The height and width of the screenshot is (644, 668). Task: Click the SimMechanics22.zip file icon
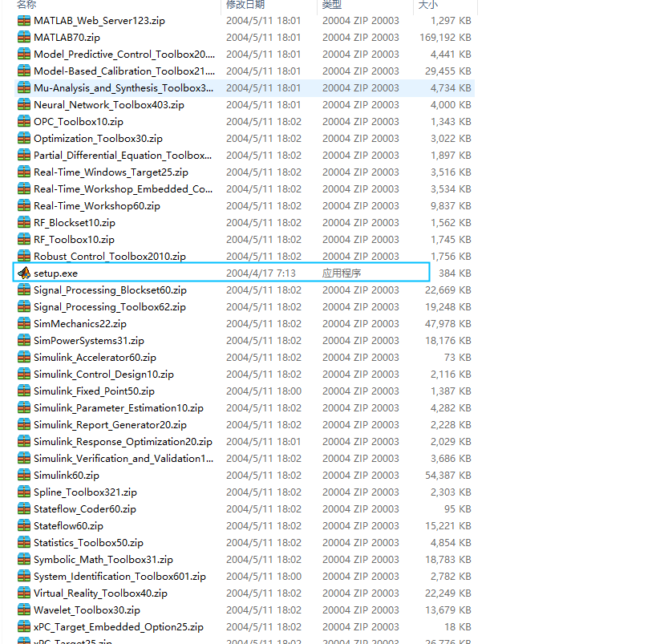coord(24,324)
